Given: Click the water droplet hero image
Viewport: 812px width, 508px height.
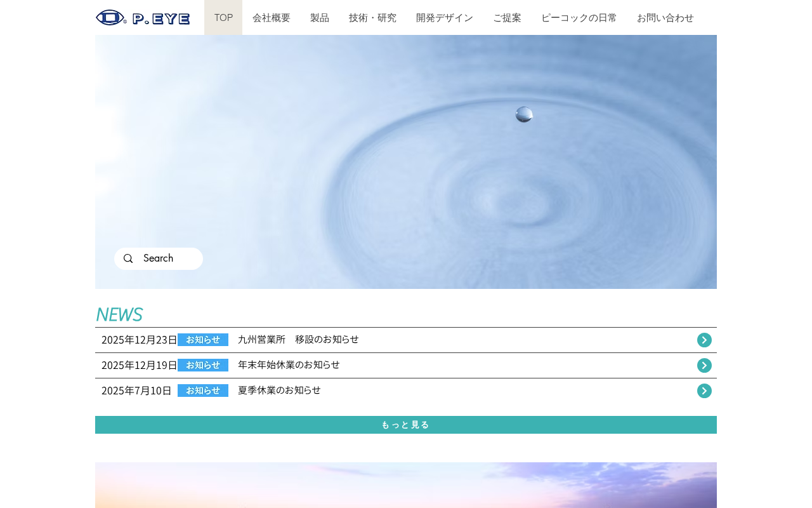Looking at the screenshot, I should point(406,162).
